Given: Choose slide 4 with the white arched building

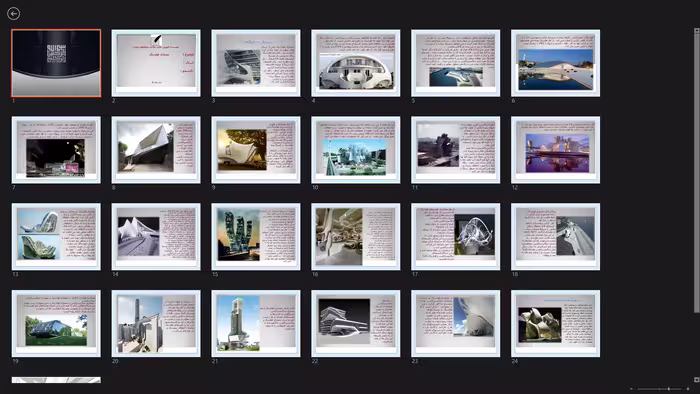Looking at the screenshot, I should click(356, 63).
